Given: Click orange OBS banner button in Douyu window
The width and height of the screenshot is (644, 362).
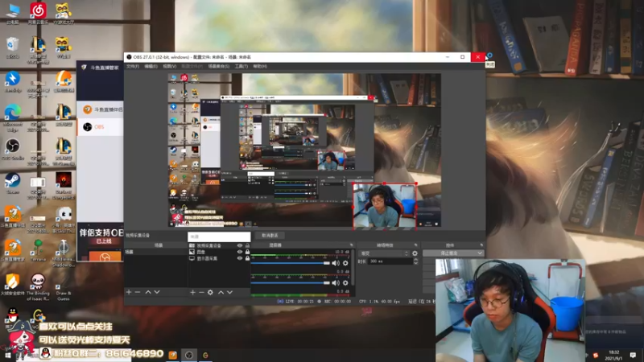Looking at the screenshot, I should pos(105,257).
